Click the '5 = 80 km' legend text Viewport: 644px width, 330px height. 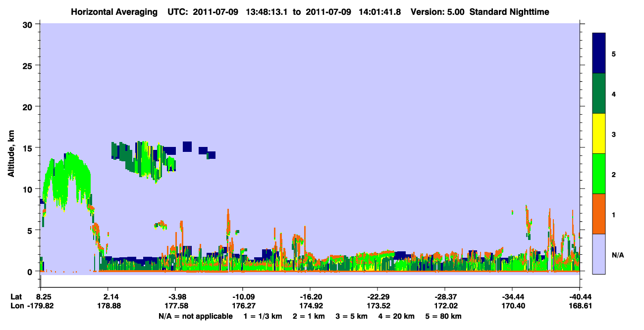(x=444, y=316)
